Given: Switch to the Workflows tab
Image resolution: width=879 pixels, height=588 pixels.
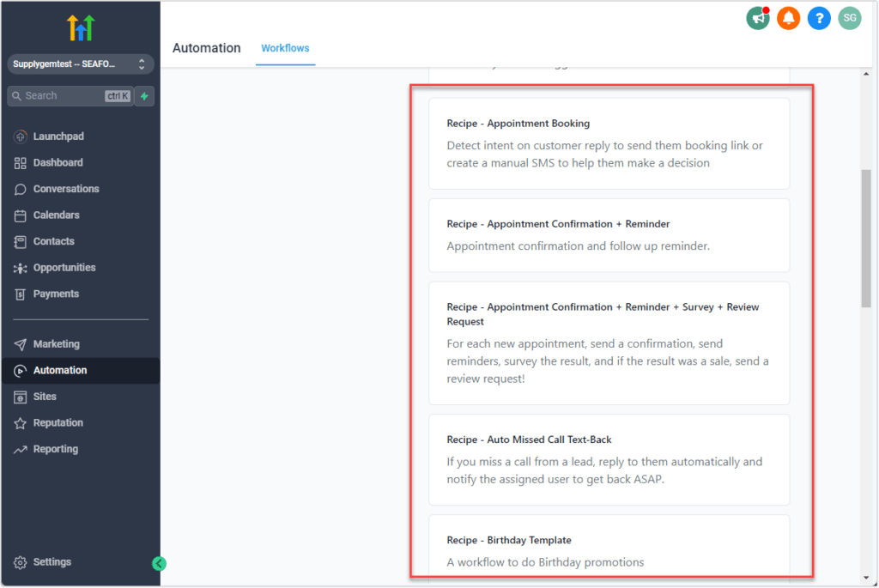Looking at the screenshot, I should [x=285, y=48].
